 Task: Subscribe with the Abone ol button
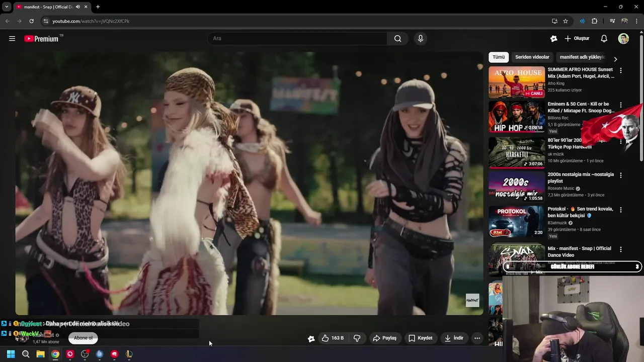[84, 338]
